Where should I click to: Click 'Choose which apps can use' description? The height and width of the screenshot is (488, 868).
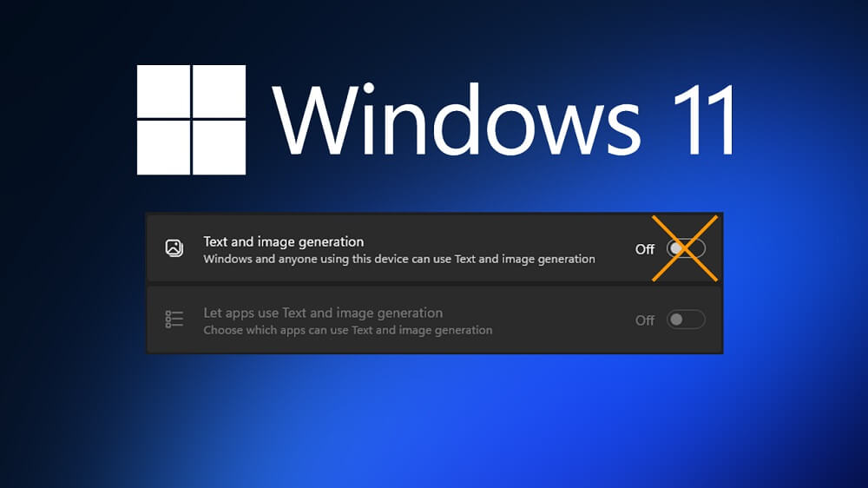[x=348, y=330]
